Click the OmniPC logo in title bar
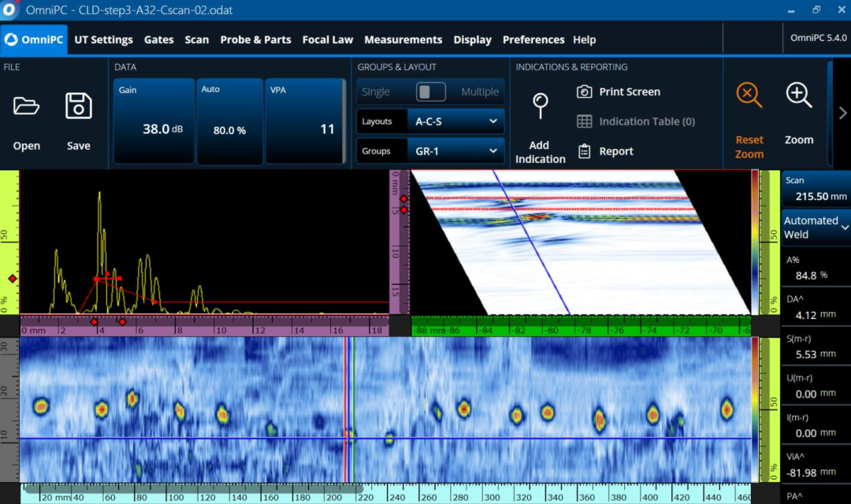 point(9,9)
